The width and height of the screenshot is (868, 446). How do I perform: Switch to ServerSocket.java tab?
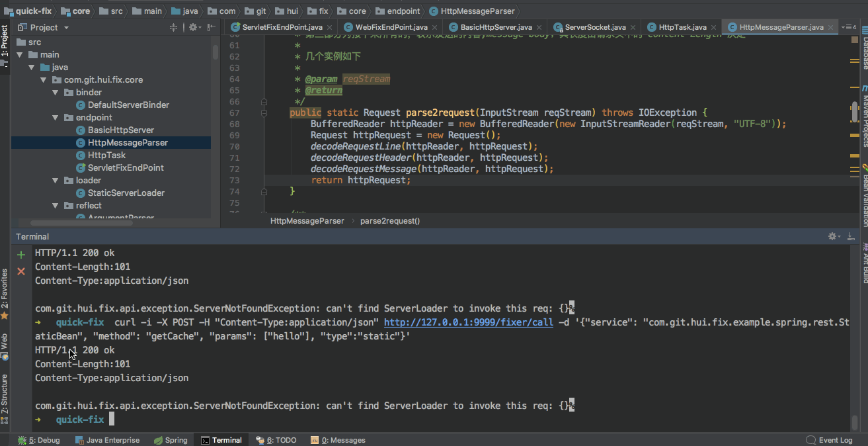(x=595, y=27)
